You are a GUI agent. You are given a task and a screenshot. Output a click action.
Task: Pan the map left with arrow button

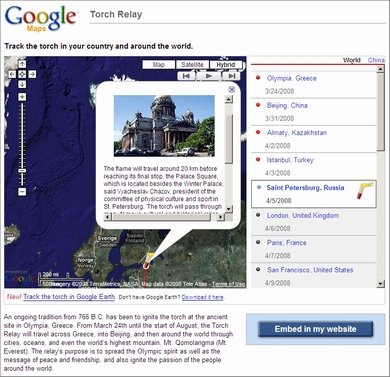(x=12, y=74)
